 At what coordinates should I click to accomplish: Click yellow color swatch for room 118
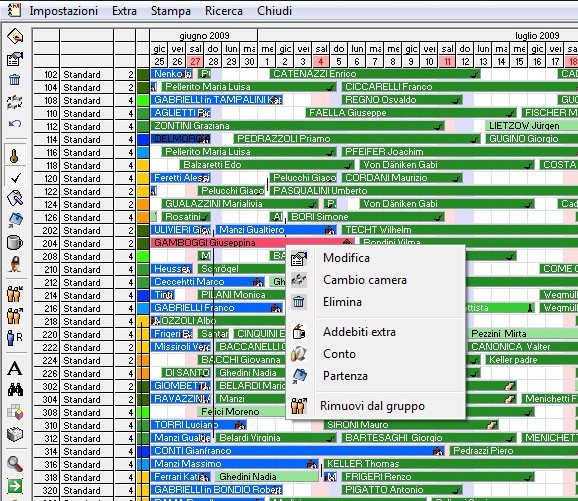click(x=143, y=165)
